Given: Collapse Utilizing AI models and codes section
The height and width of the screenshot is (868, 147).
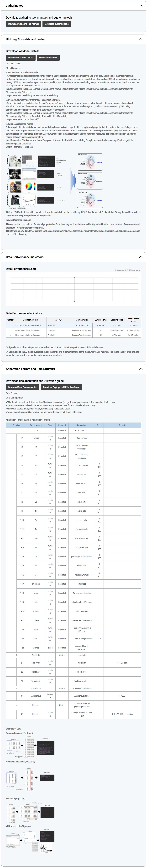Looking at the screenshot, I should tap(141, 39).
